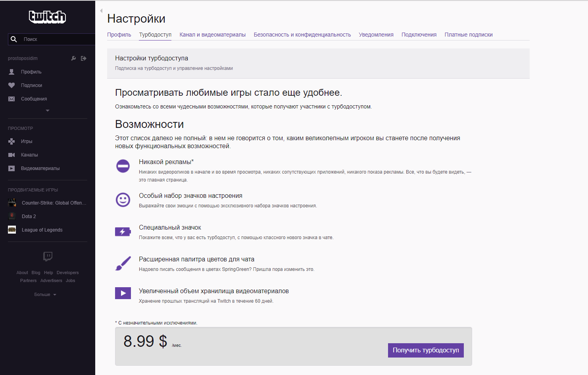Click the Help footer link
This screenshot has height=375, width=588.
pyautogui.click(x=48, y=273)
